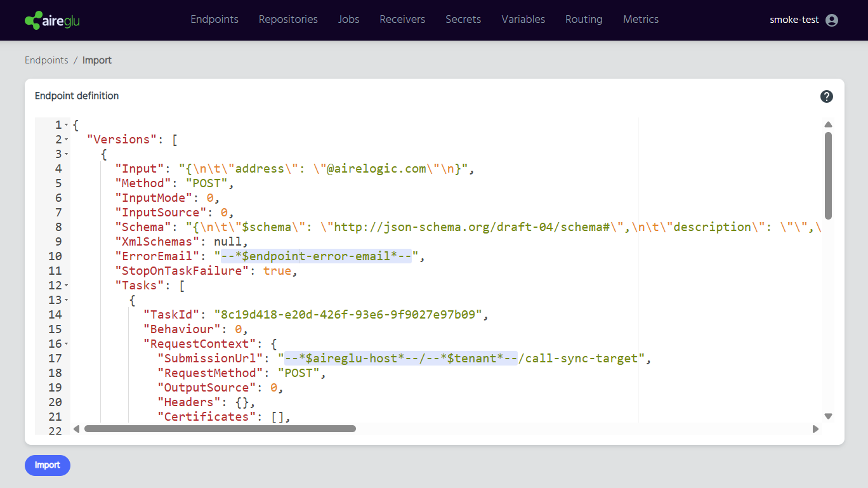Click the "Schema" key on line 8
868x488 pixels.
pyautogui.click(x=143, y=227)
